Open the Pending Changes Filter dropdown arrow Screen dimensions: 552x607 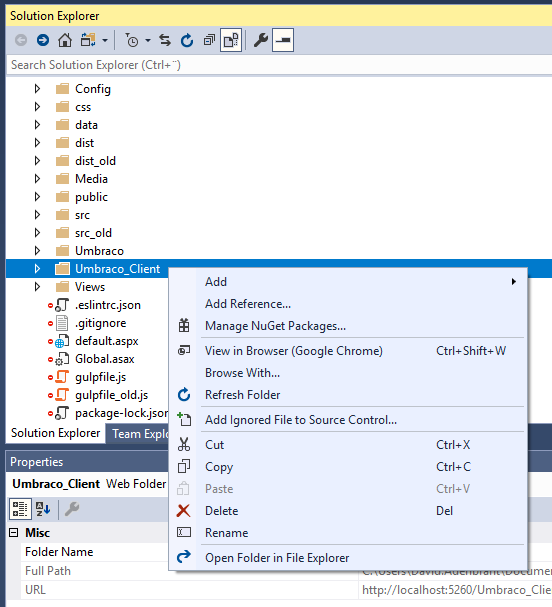coord(148,40)
